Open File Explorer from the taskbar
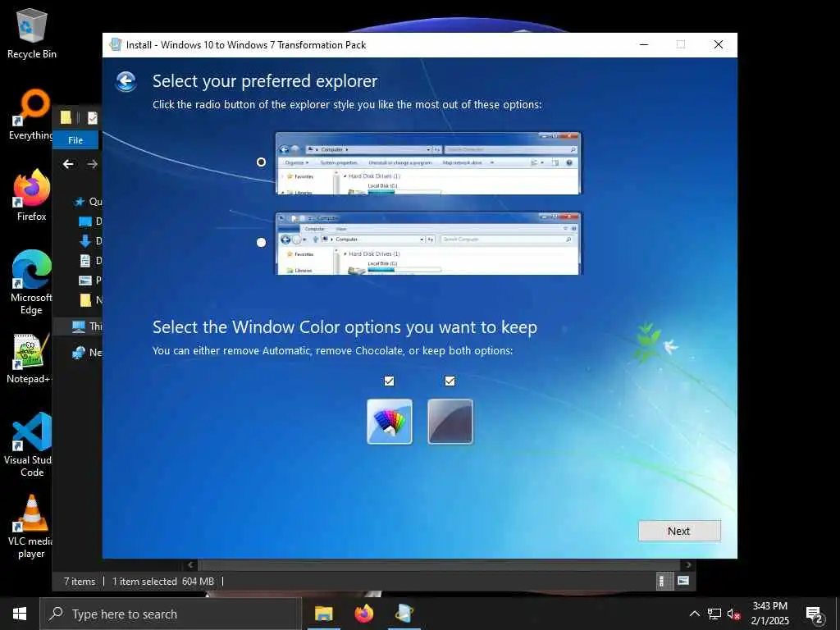 [323, 614]
